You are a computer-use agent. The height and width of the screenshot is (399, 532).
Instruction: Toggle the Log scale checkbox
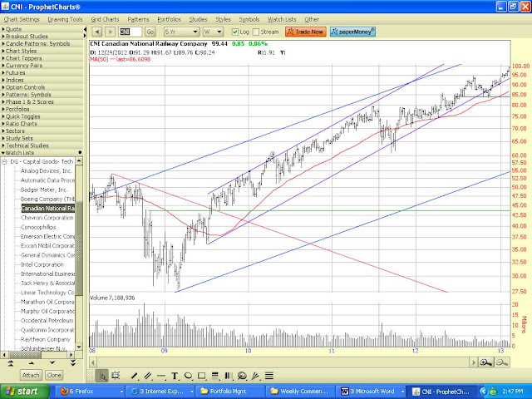tap(234, 32)
